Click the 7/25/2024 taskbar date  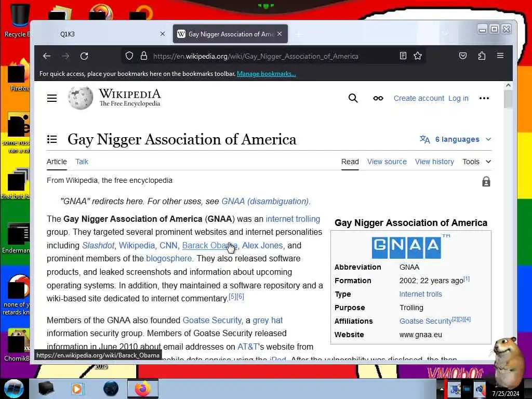[506, 394]
